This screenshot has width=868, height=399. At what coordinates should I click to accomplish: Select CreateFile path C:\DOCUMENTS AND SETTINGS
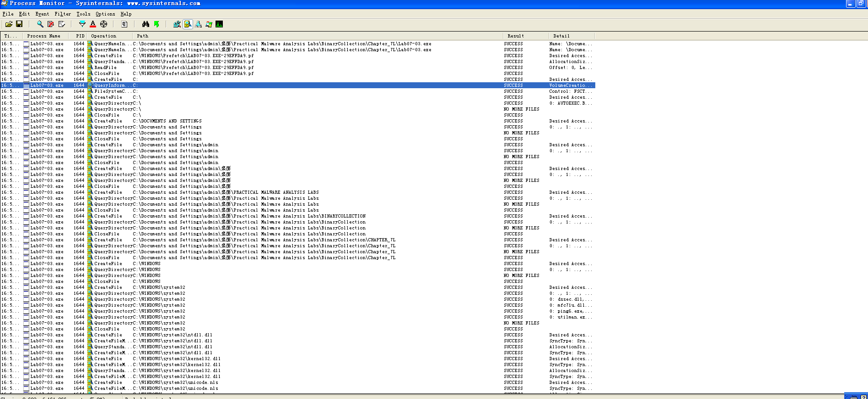167,121
